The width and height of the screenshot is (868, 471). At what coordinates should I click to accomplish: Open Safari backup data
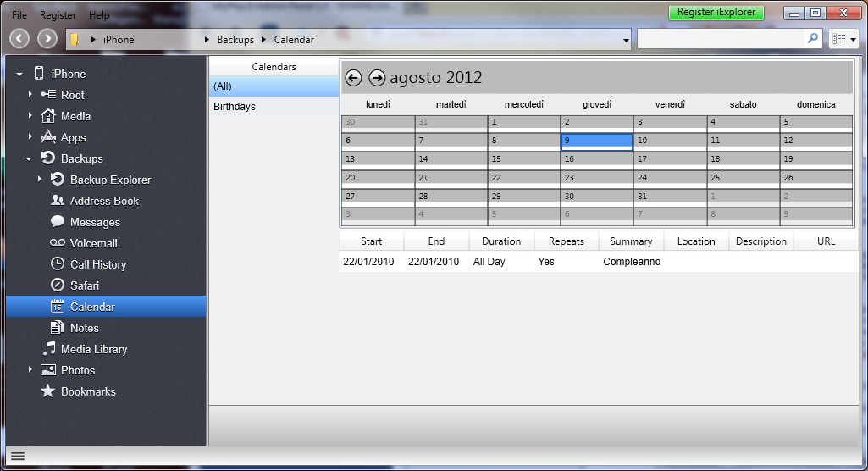point(85,285)
